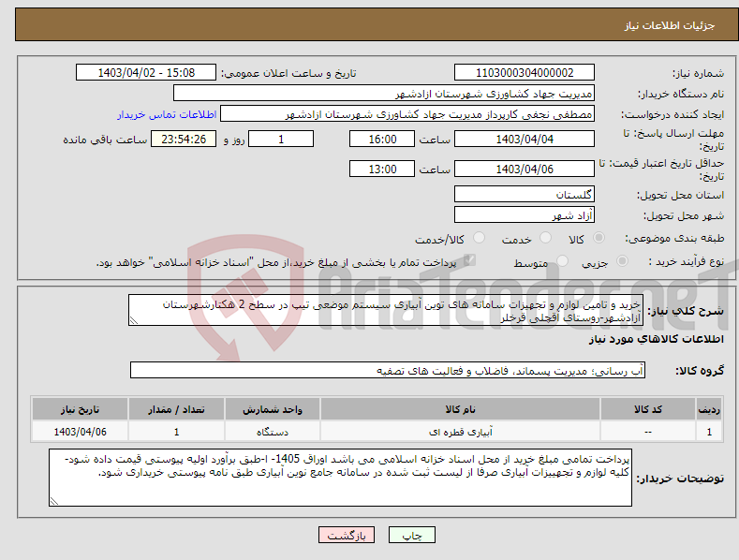The width and height of the screenshot is (739, 560).
Task: Click the delivery city field آزاد شهر
Action: (525, 215)
